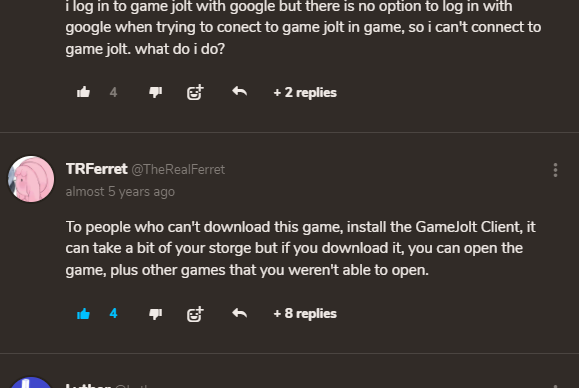579x388 pixels.
Task: Open TRFerret comment options menu
Action: tap(555, 170)
